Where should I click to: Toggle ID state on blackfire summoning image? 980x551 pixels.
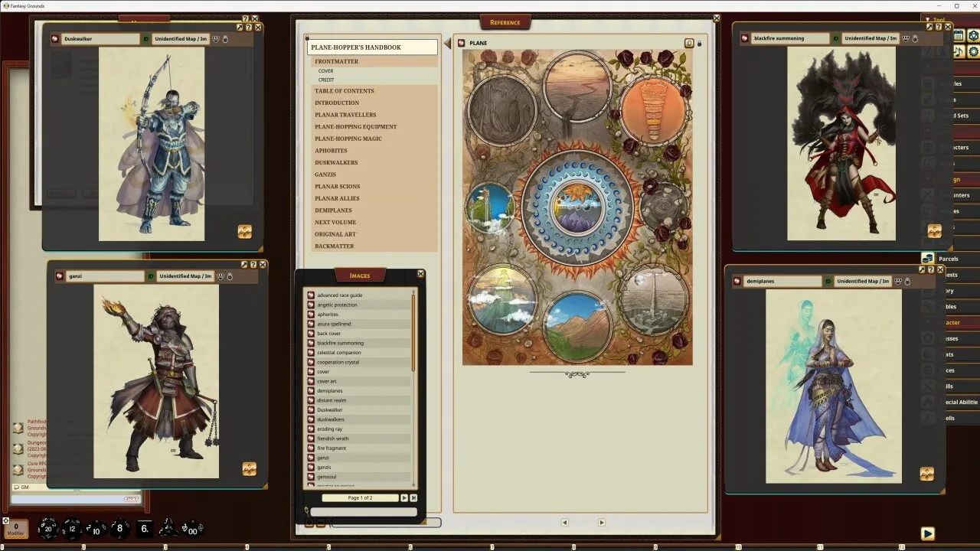click(x=835, y=38)
